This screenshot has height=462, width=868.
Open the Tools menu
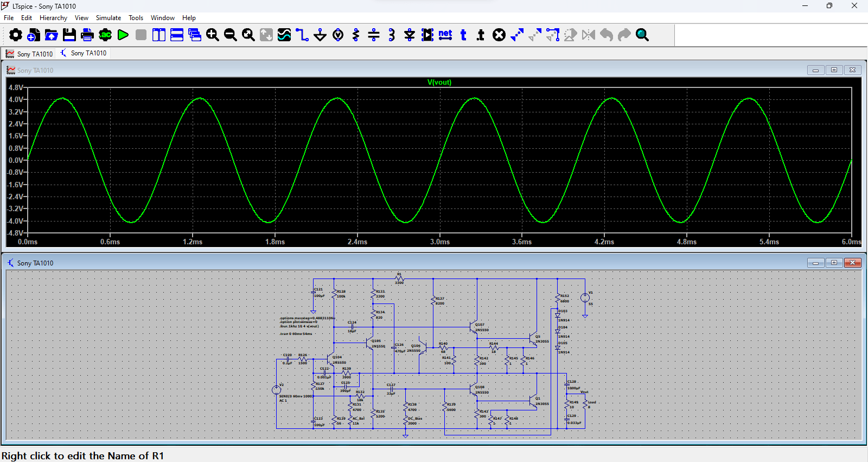click(136, 18)
